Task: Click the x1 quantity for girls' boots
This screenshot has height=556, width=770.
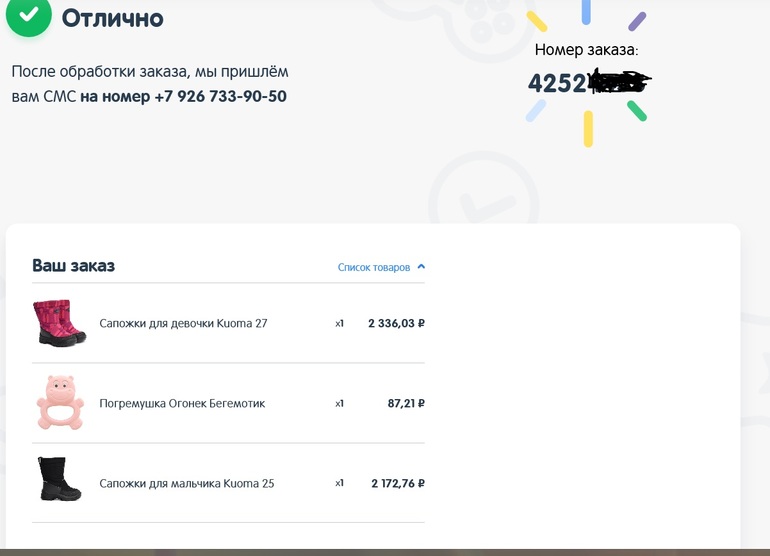Action: pos(339,324)
